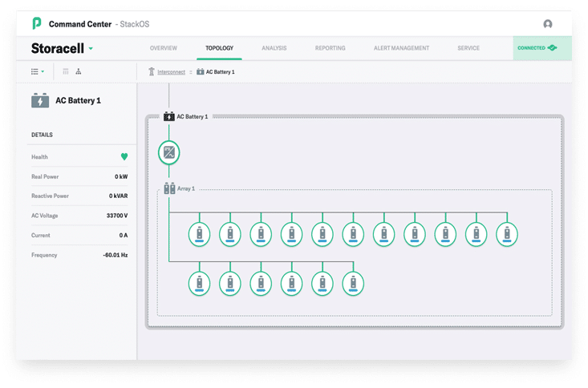Select the inverter node in topology
The image size is (588, 388).
click(x=169, y=152)
